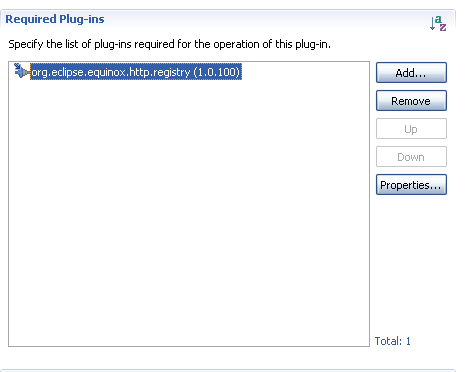Open Properties... for the selected plug-in
The width and height of the screenshot is (466, 372).
point(411,185)
